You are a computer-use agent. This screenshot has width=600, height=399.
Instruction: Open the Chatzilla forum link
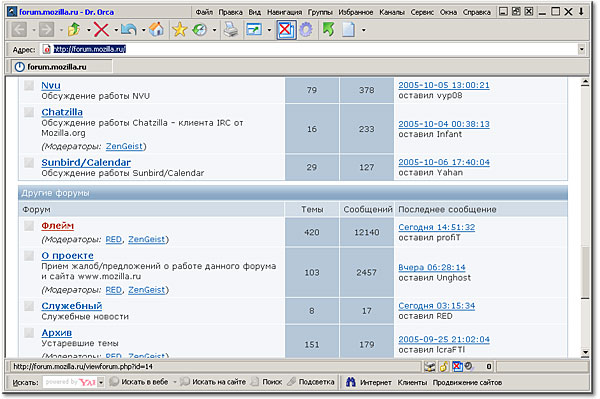62,112
